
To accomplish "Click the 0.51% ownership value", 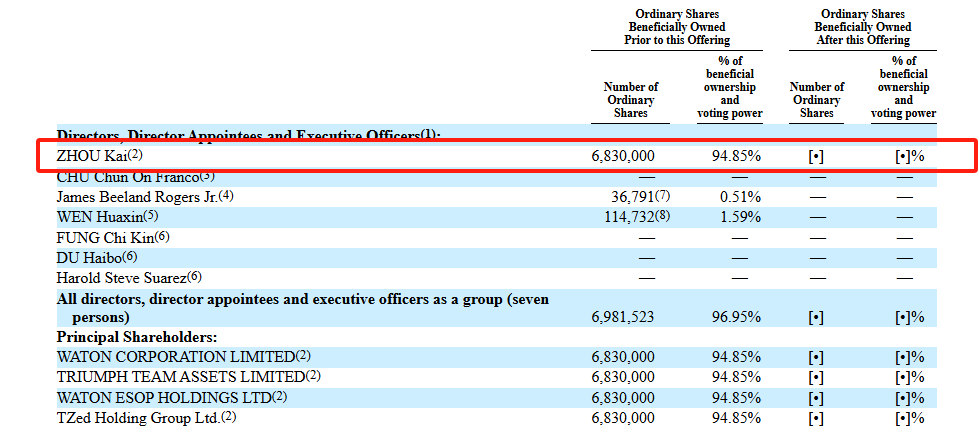I will click(740, 196).
